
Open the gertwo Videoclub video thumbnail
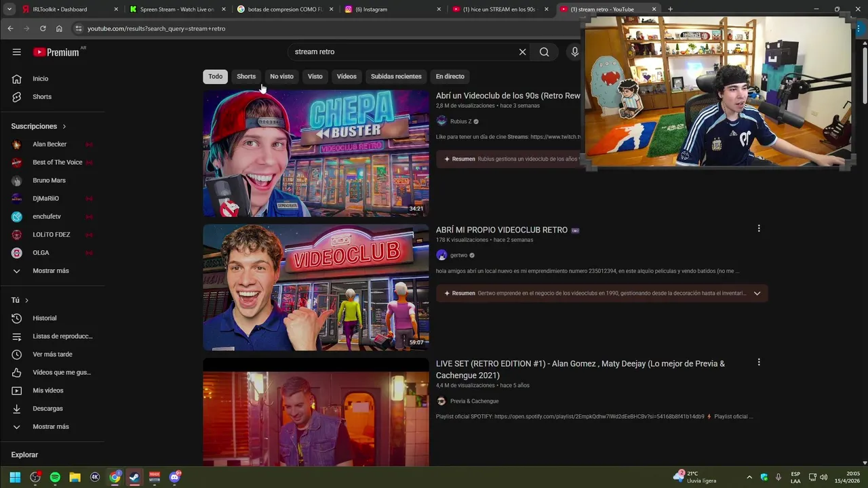tap(316, 287)
